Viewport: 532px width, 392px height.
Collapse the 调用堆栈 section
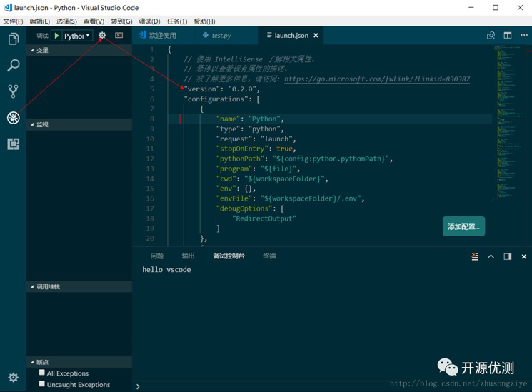coord(79,286)
